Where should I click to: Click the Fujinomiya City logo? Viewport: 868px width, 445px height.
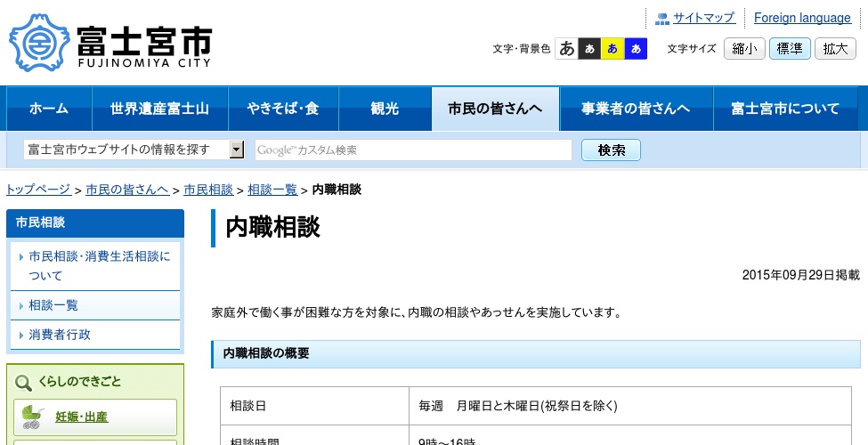click(x=110, y=42)
